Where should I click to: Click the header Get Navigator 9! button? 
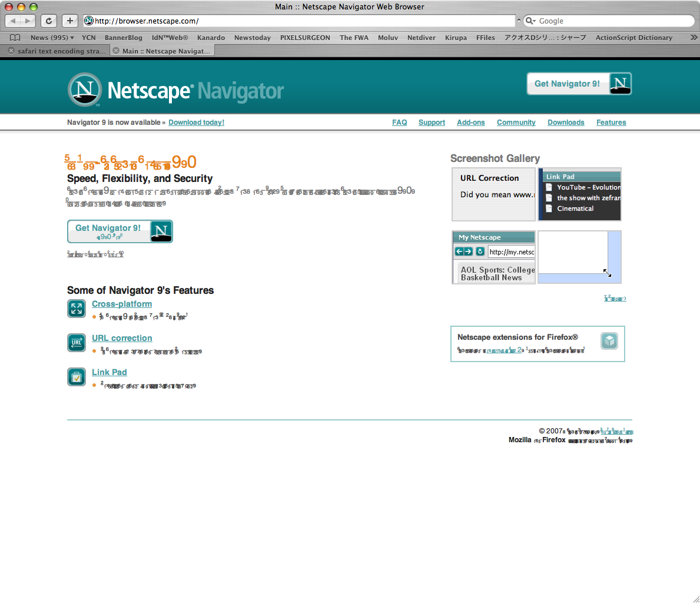pos(579,84)
